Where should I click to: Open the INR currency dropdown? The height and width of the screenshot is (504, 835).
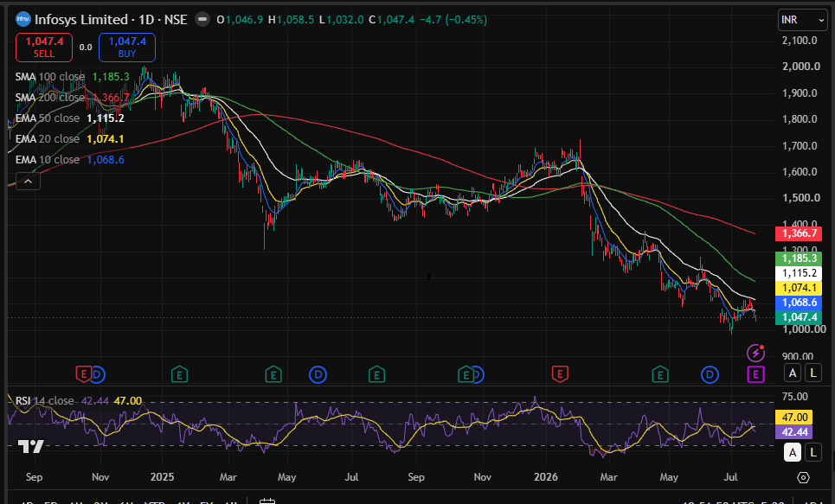point(802,20)
